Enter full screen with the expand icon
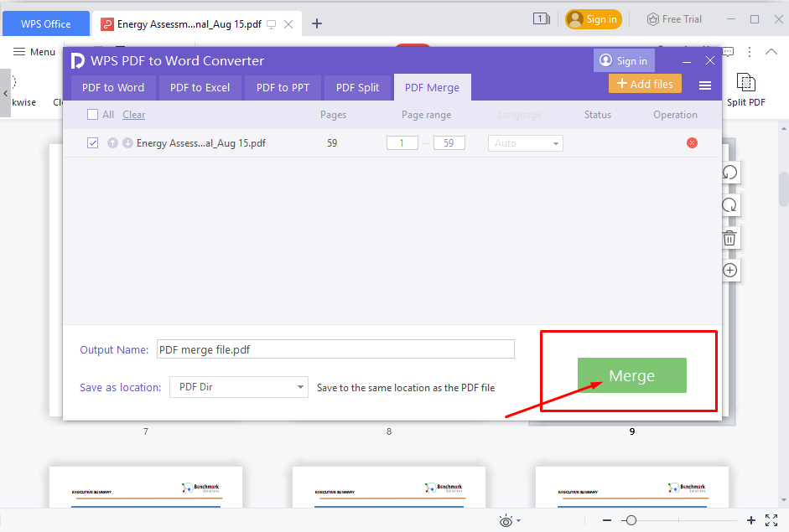Image resolution: width=789 pixels, height=532 pixels. click(x=771, y=520)
